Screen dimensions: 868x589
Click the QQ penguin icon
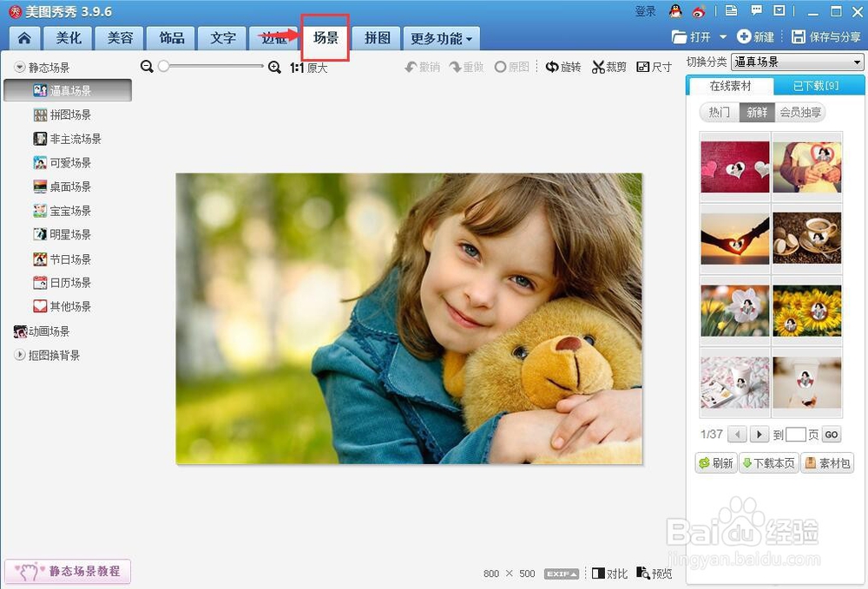[675, 11]
